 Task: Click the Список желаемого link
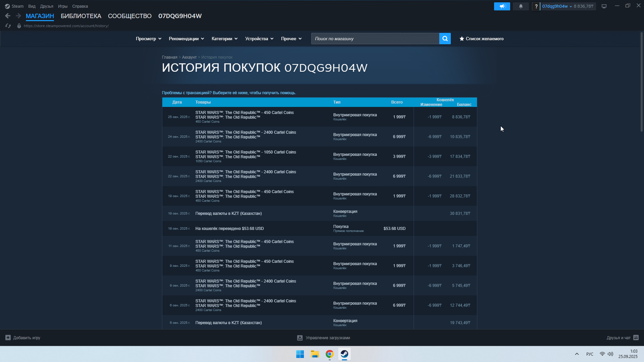click(x=484, y=39)
